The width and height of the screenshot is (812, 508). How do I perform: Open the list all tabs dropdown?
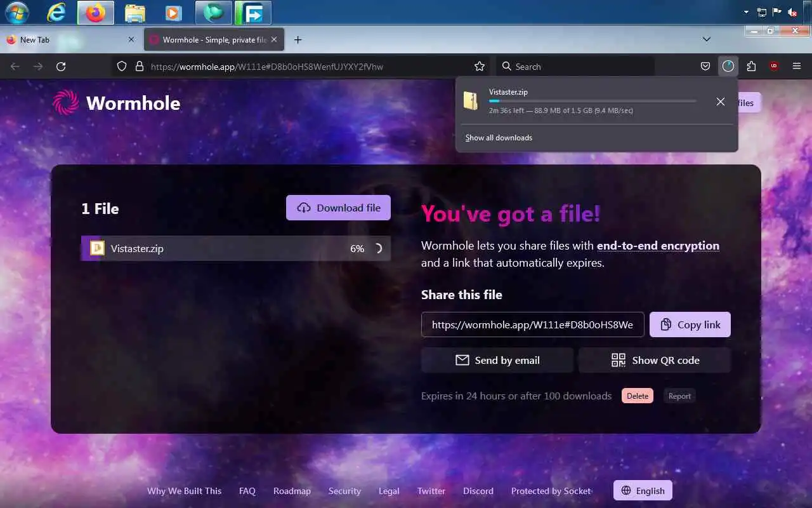707,39
